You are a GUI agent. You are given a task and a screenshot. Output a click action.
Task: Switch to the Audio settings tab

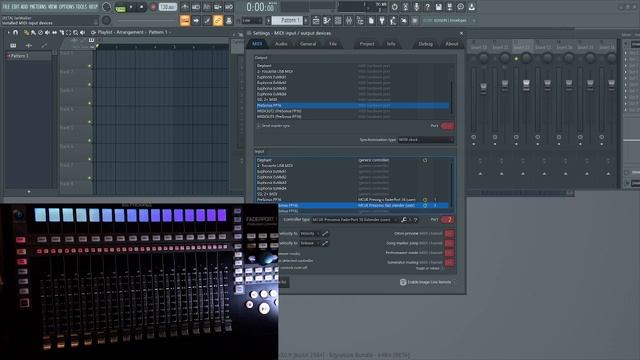coord(281,44)
